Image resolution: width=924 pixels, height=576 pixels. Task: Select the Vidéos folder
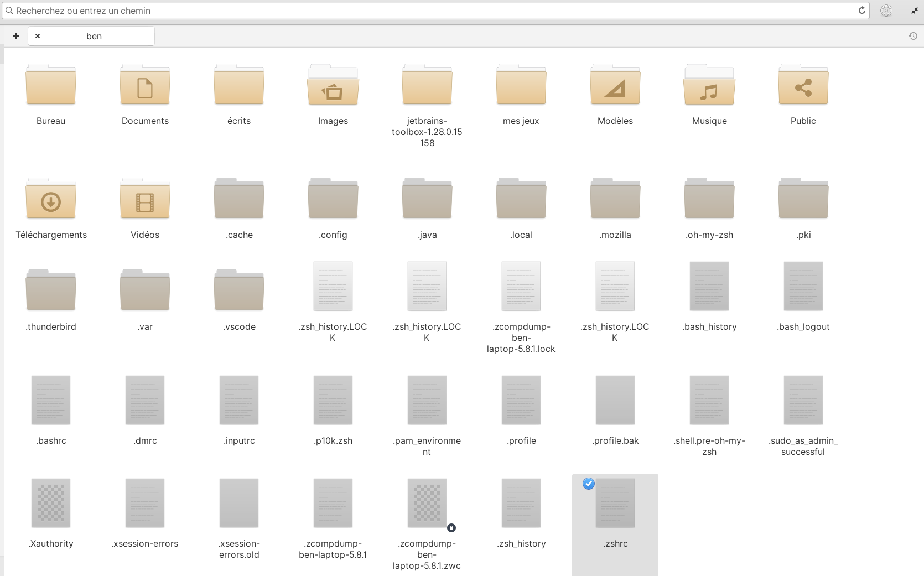click(145, 199)
